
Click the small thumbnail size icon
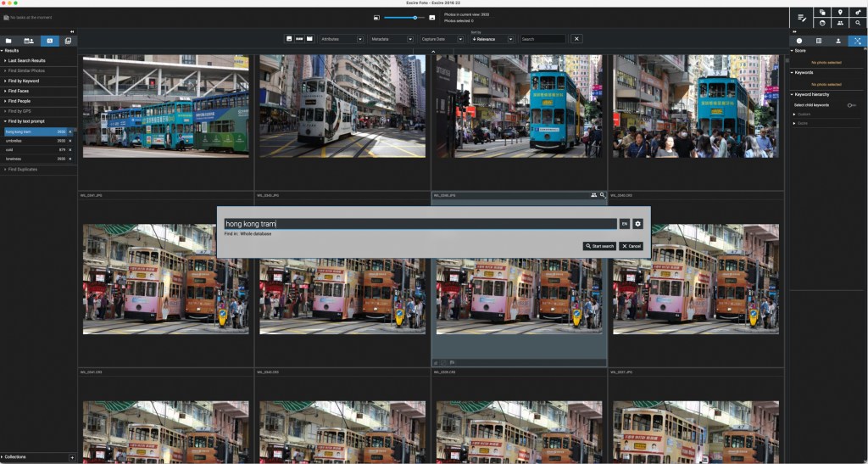(376, 18)
